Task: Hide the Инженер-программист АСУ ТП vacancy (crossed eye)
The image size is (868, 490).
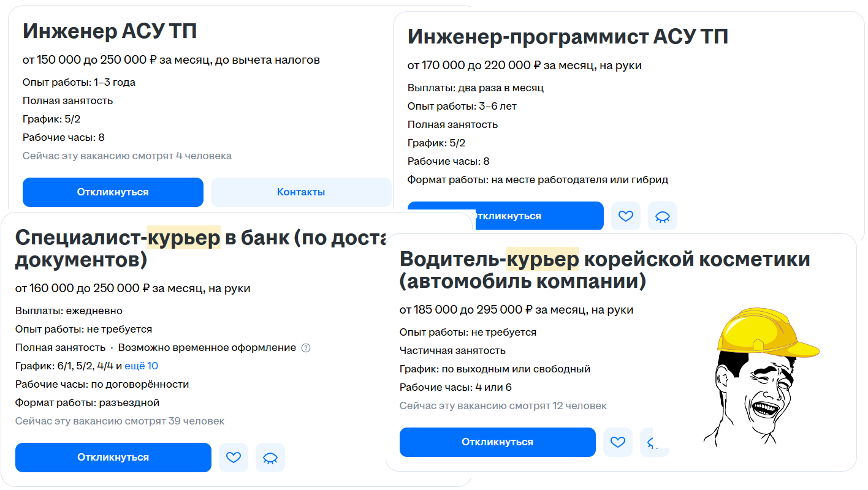Action: tap(663, 216)
